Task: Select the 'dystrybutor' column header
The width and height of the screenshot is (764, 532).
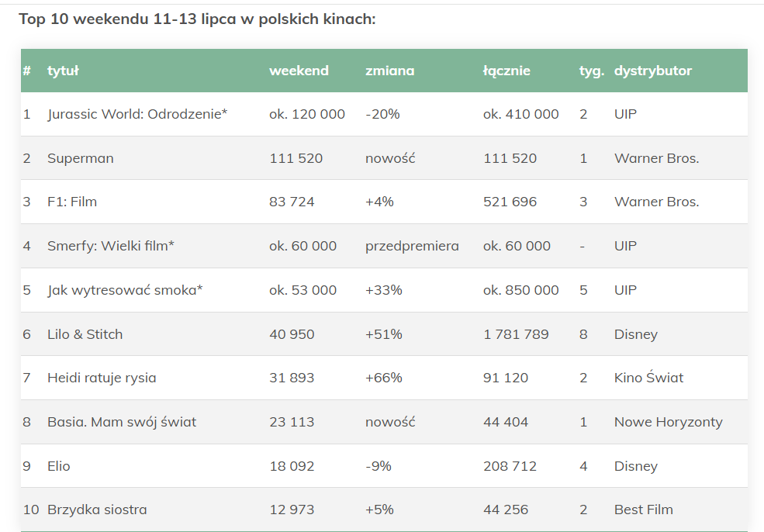Action: click(x=652, y=71)
